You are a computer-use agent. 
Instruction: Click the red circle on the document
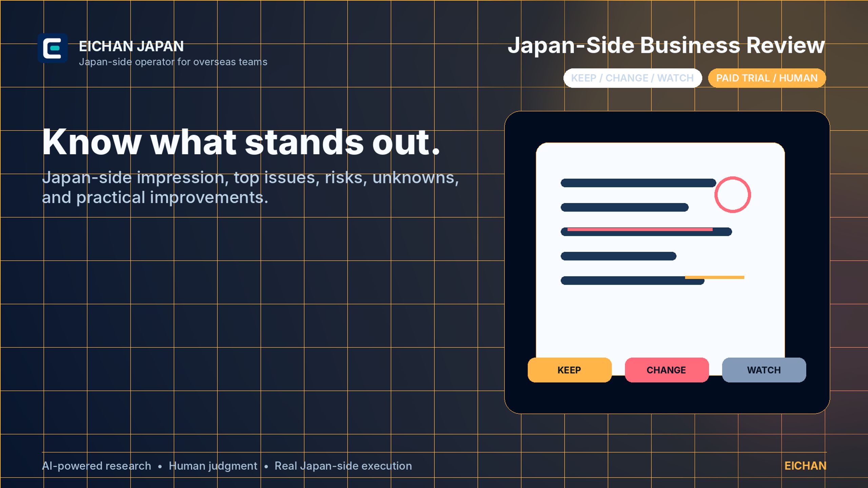[732, 195]
